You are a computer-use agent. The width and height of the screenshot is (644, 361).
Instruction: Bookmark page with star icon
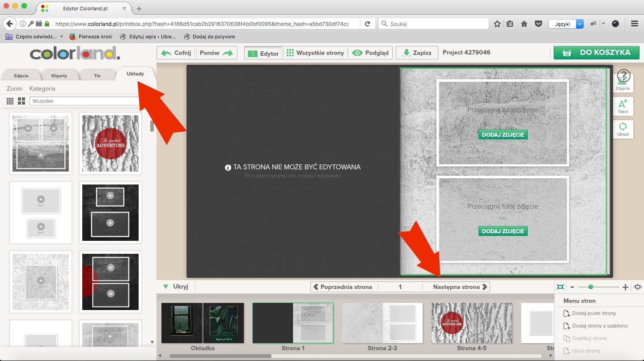tap(497, 24)
